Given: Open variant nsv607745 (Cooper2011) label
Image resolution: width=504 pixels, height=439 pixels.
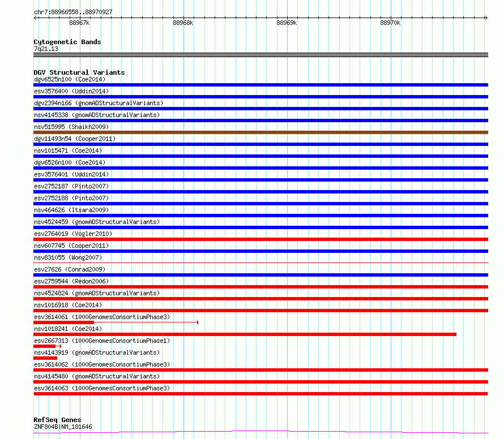Looking at the screenshot, I should (71, 246).
